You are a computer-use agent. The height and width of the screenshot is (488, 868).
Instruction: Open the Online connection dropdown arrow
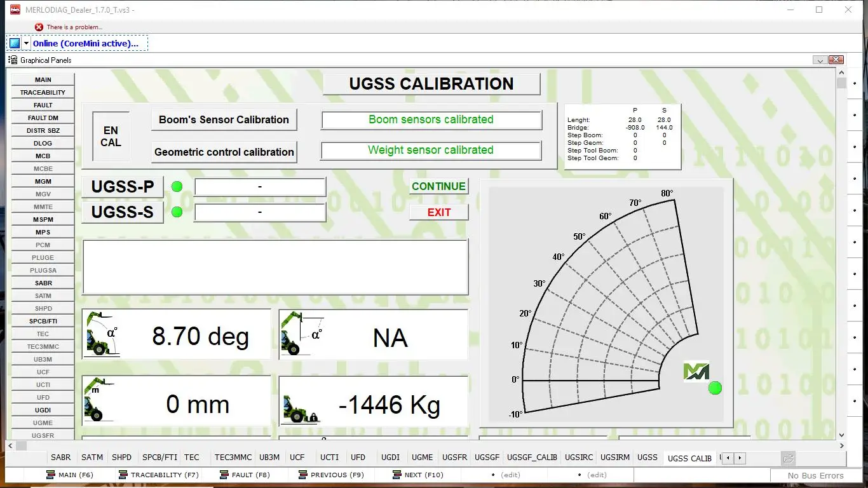coord(26,43)
